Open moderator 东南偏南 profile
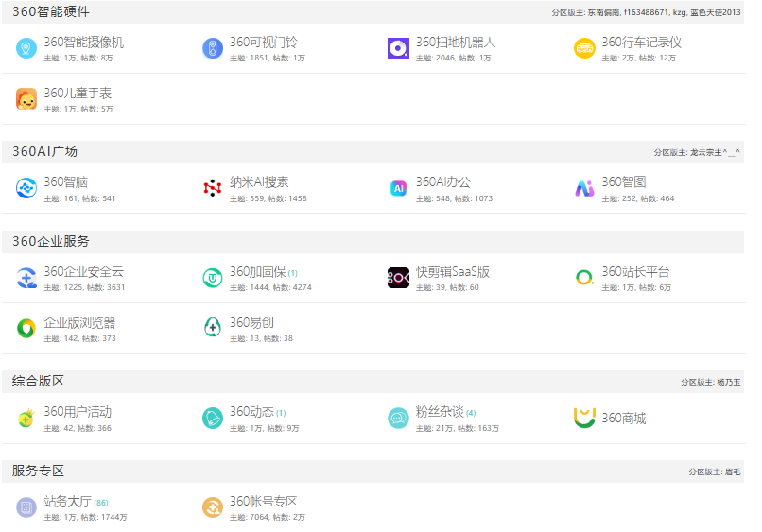Image resolution: width=762 pixels, height=532 pixels. coord(603,12)
